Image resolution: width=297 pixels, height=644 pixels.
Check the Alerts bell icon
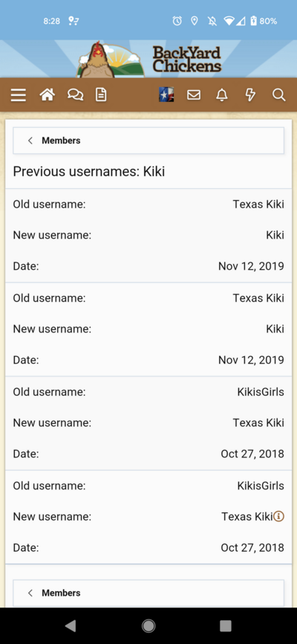click(x=222, y=95)
